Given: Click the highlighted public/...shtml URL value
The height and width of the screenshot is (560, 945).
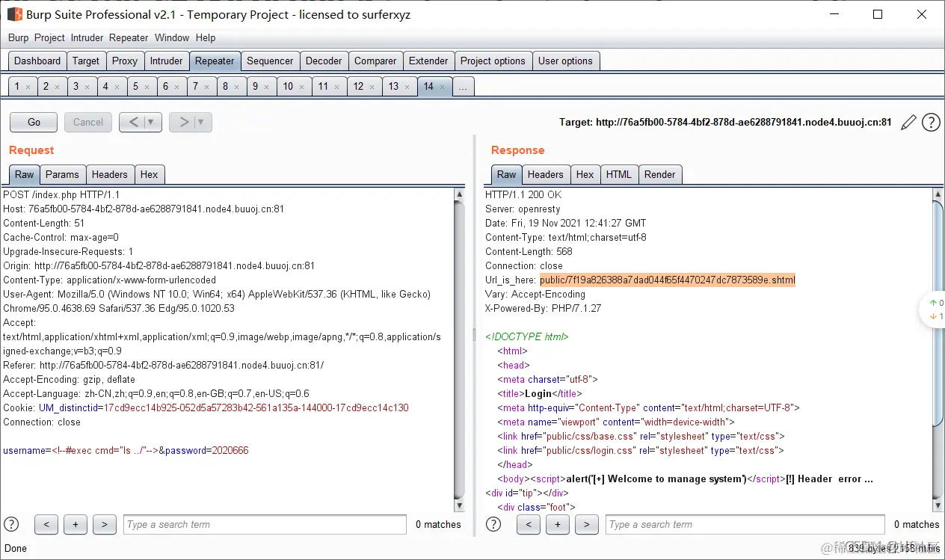Looking at the screenshot, I should tap(668, 280).
